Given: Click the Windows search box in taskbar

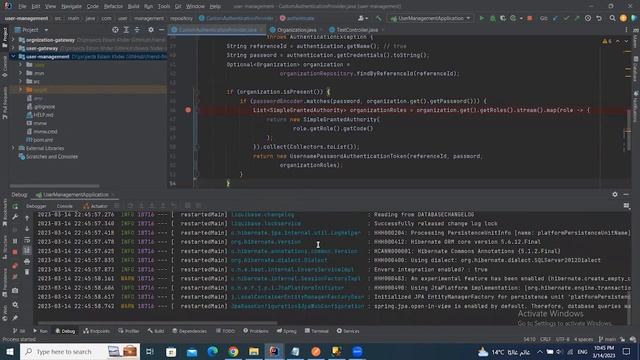Looking at the screenshot, I should coord(80,351).
